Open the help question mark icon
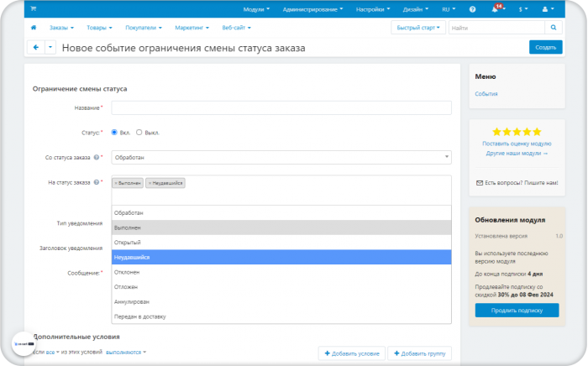The width and height of the screenshot is (588, 366). click(472, 9)
